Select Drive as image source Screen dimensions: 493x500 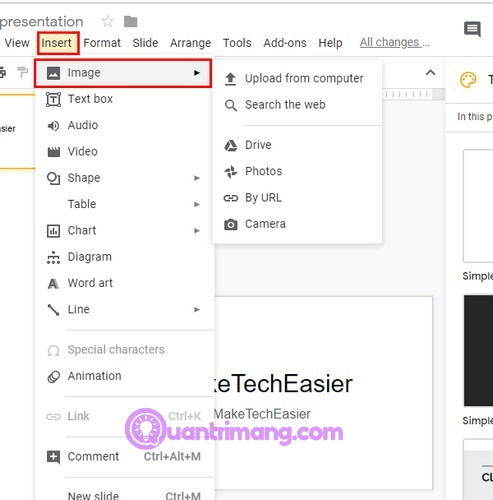click(x=297, y=145)
